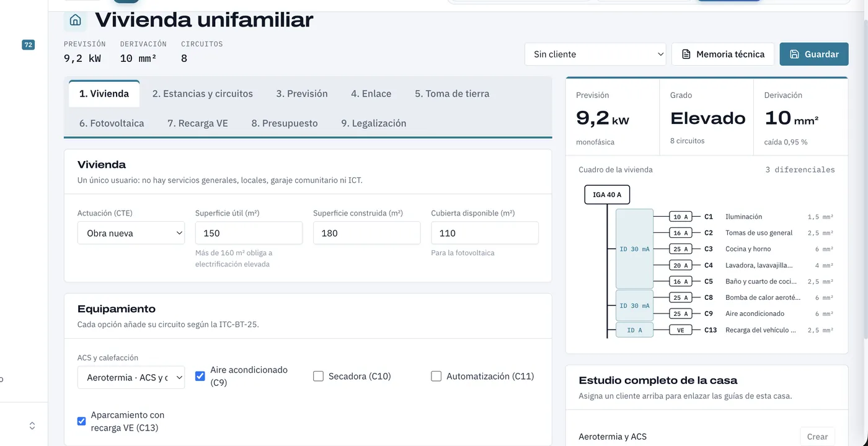The height and width of the screenshot is (446, 868).
Task: Go to the 4. Enlace tab
Action: tap(371, 94)
